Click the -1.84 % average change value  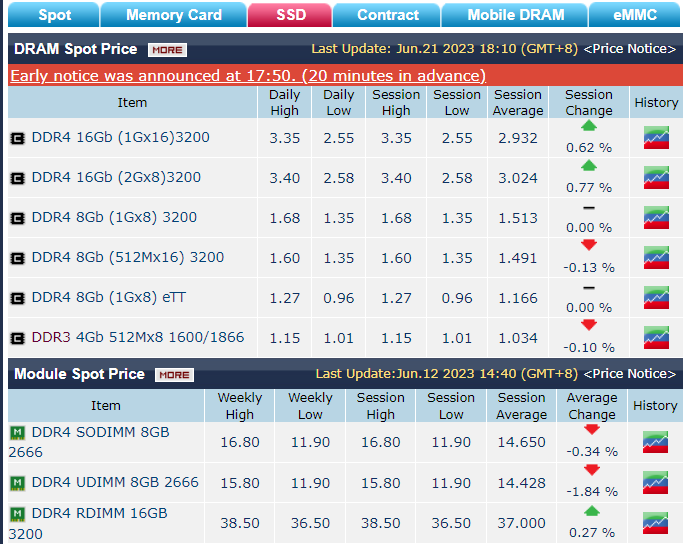tap(592, 492)
